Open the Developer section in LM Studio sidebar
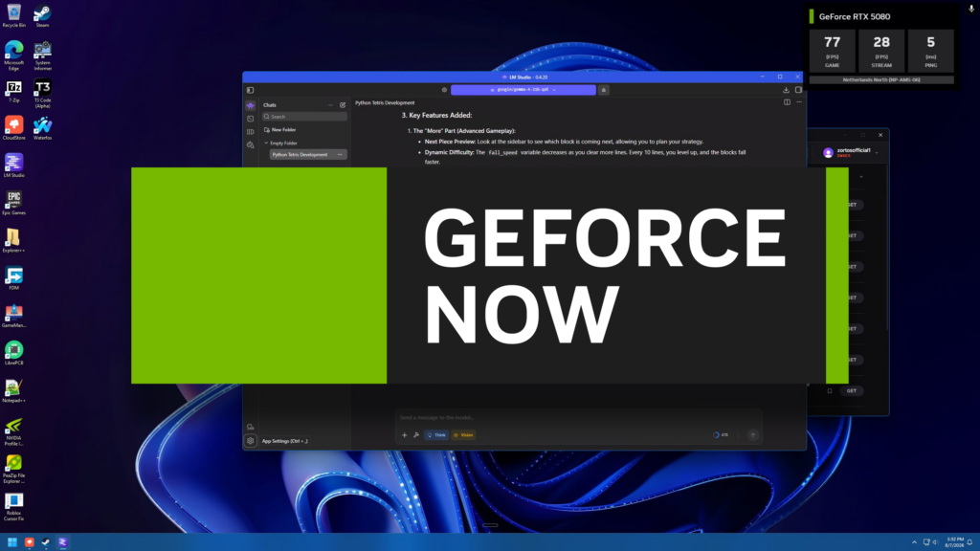The width and height of the screenshot is (980, 551). pos(251,119)
